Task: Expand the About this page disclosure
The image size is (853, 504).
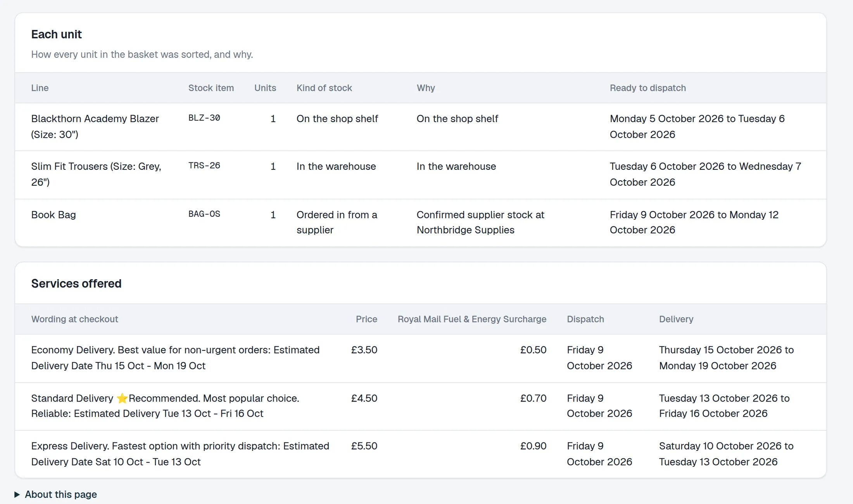Action: tap(55, 494)
